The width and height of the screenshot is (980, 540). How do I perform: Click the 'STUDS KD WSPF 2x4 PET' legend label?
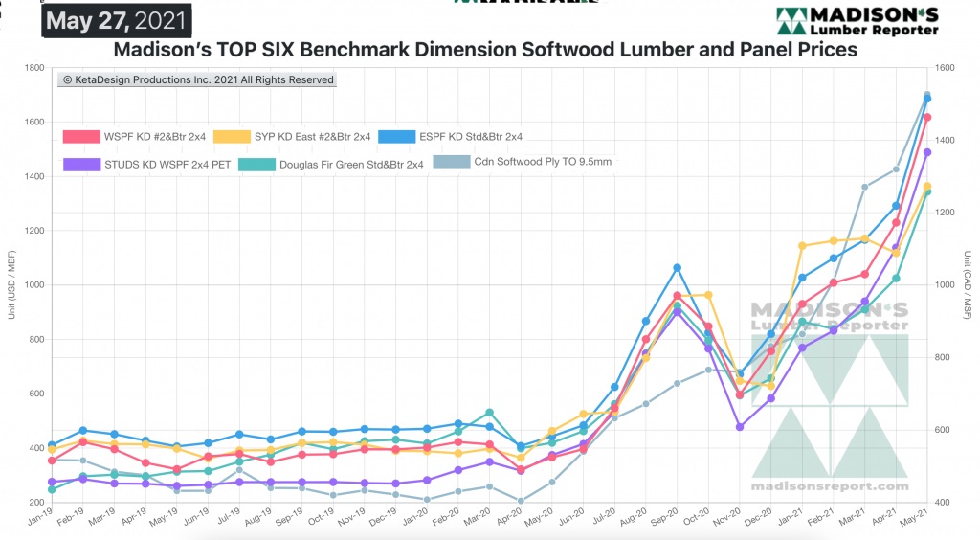[x=167, y=165]
